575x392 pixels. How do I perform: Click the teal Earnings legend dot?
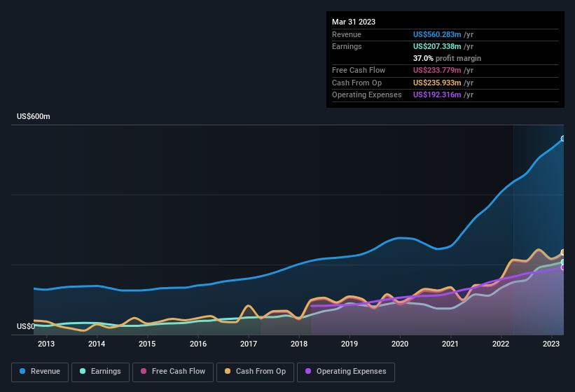pos(83,372)
